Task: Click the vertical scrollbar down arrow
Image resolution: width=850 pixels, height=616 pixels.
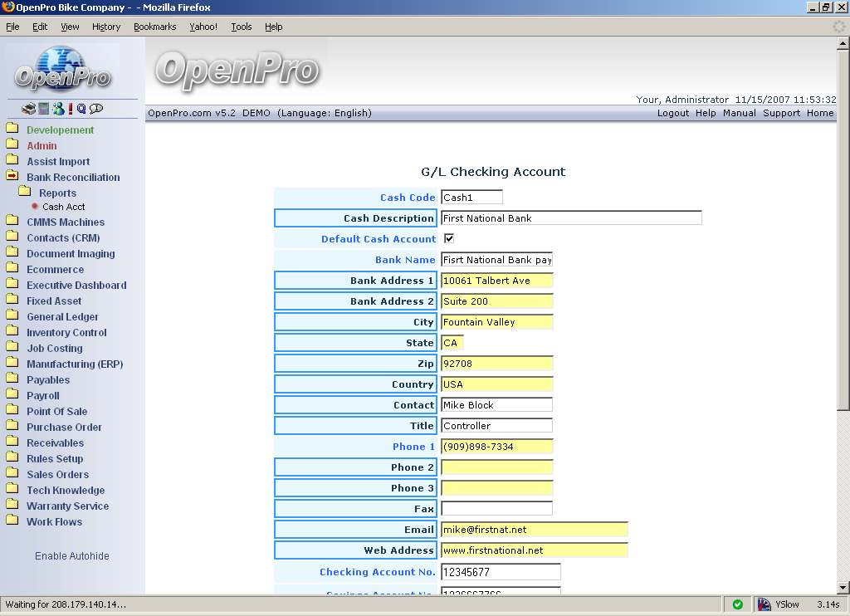Action: (843, 588)
